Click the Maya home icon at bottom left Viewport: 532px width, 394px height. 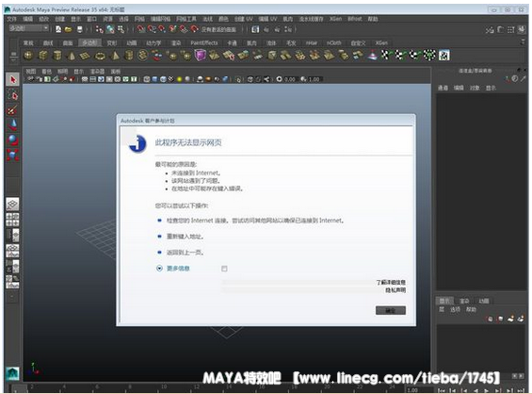click(x=12, y=373)
